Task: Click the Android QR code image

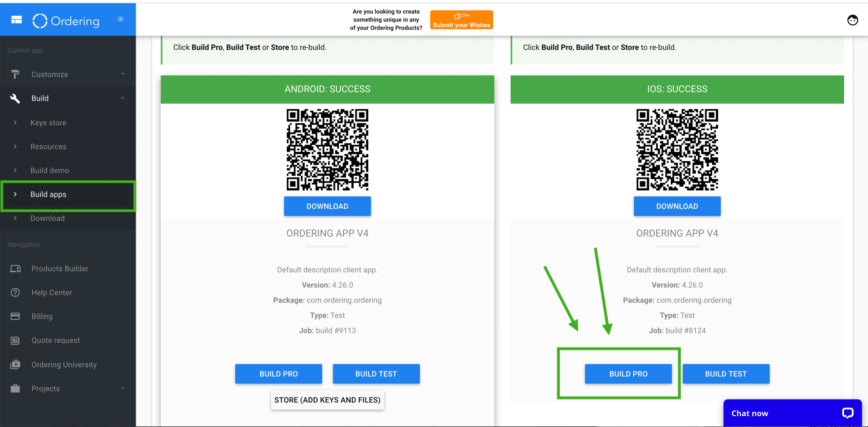Action: (327, 150)
